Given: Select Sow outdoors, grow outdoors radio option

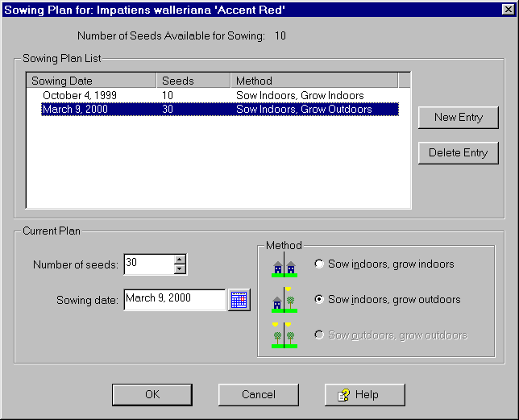Looking at the screenshot, I should tap(320, 335).
